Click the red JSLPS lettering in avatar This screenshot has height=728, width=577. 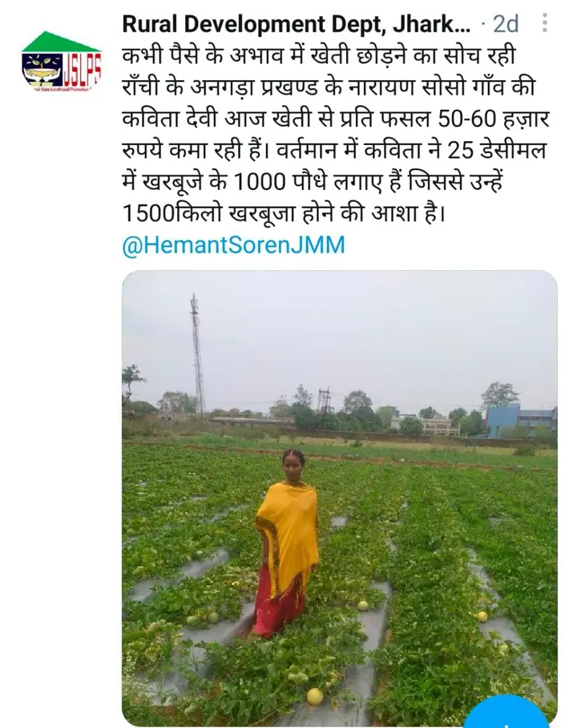click(82, 70)
